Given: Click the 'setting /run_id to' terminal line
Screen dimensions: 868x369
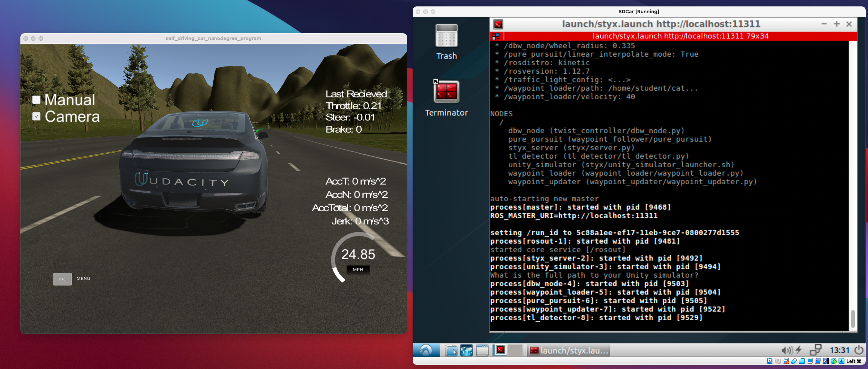Looking at the screenshot, I should (615, 233).
